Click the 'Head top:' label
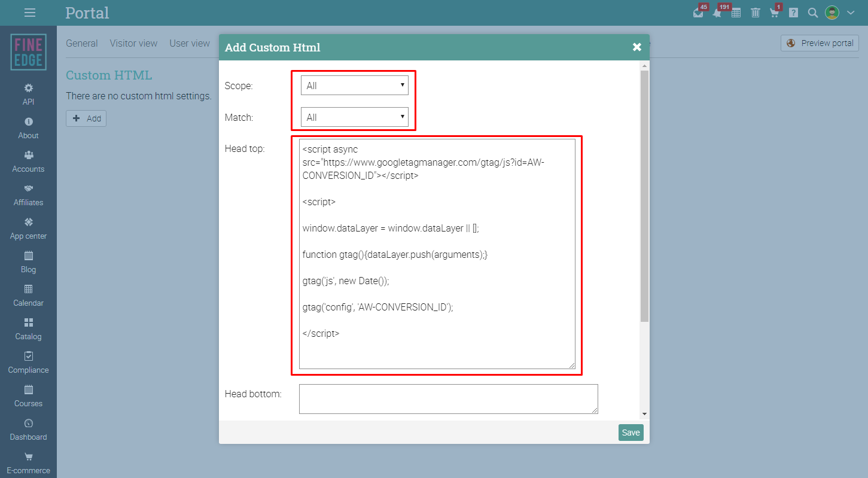 point(245,148)
